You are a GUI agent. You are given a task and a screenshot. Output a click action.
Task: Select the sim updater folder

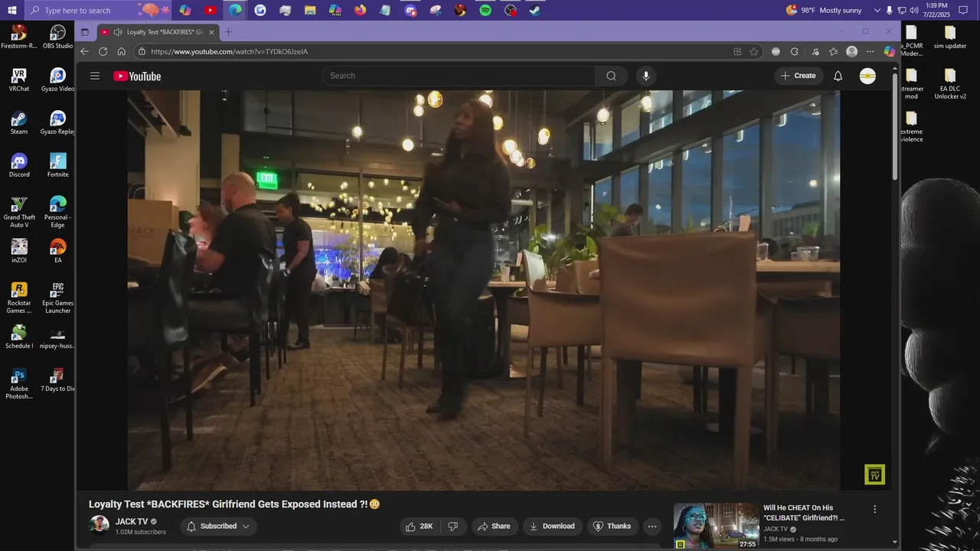click(x=950, y=36)
